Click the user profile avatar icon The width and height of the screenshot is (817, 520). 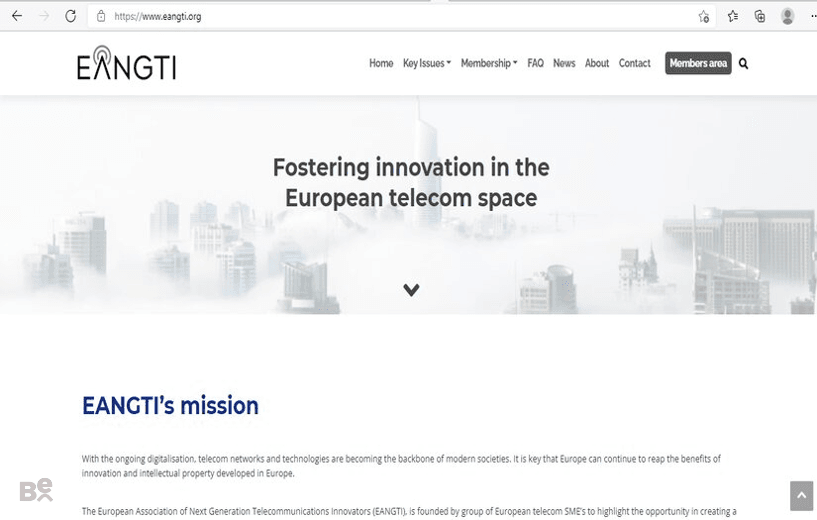(787, 16)
